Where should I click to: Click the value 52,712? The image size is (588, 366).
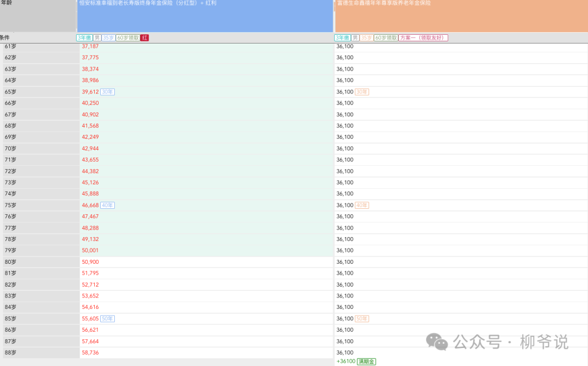tap(90, 285)
